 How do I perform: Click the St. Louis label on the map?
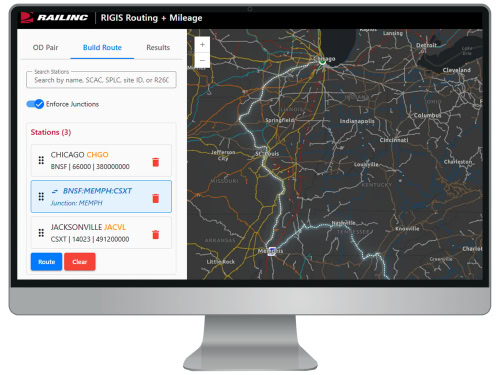click(x=267, y=154)
